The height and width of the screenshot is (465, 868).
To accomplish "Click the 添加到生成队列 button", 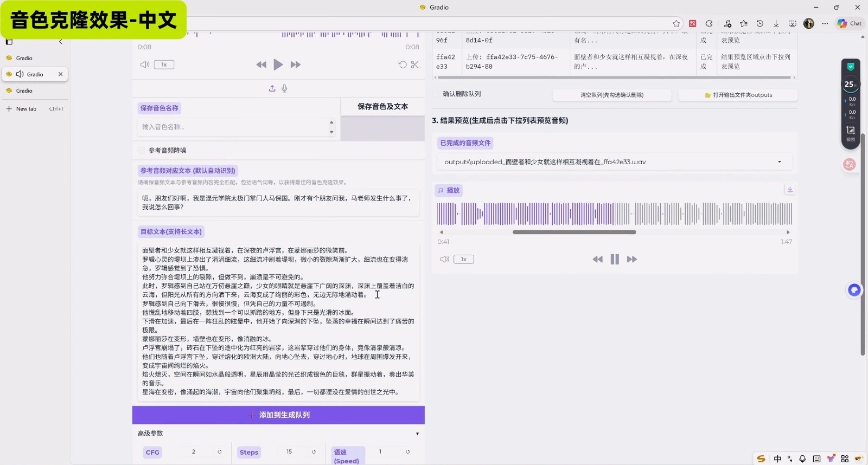I will click(x=278, y=415).
